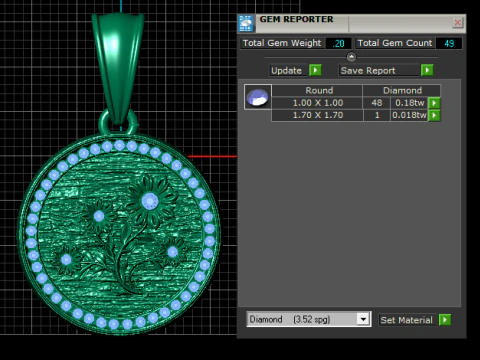Click green arrow beside Save Report
Screen dimensions: 480x360
click(427, 70)
